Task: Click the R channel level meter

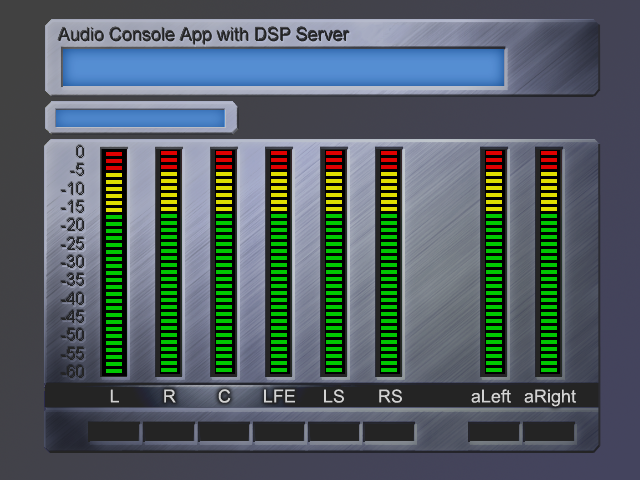Action: (x=169, y=262)
